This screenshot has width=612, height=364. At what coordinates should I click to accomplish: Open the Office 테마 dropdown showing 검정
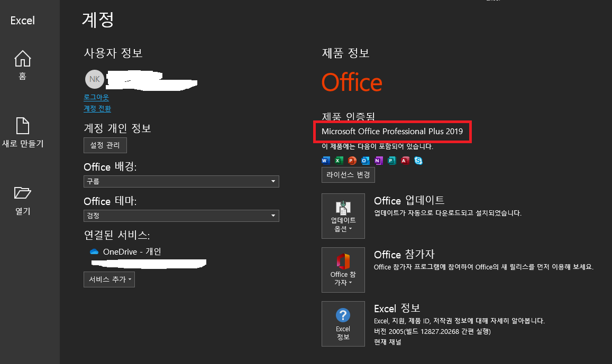(181, 216)
